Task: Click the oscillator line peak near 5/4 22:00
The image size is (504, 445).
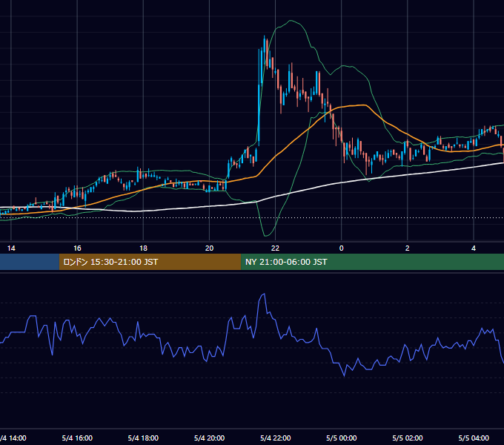Action: point(264,294)
